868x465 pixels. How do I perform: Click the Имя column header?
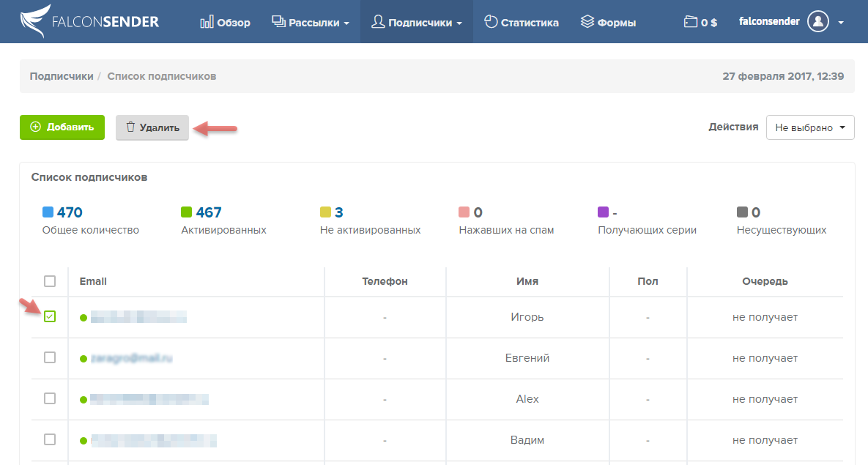(x=527, y=281)
